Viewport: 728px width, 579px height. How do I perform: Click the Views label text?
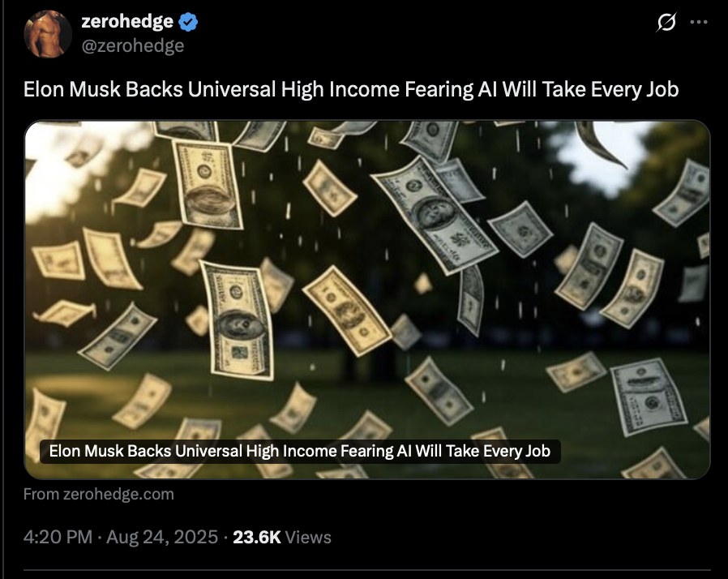[308, 537]
